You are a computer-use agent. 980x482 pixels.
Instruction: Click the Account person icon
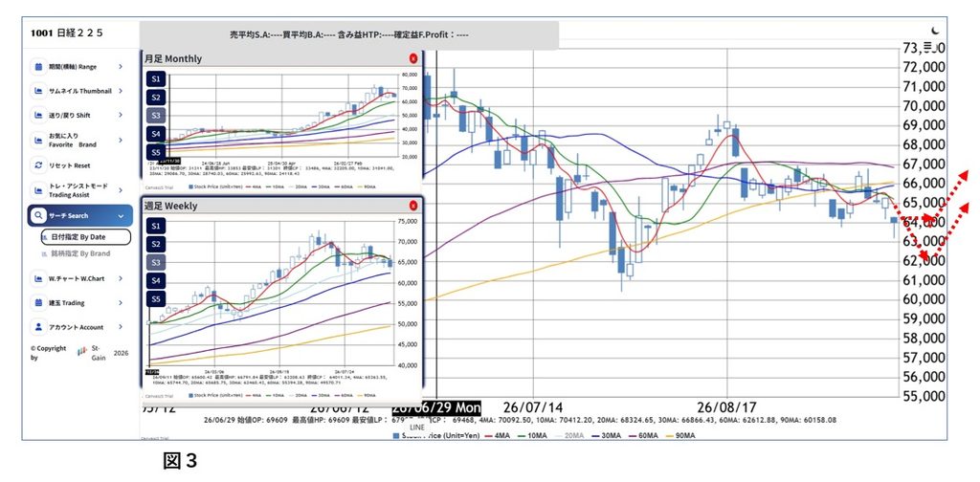pos(38,326)
